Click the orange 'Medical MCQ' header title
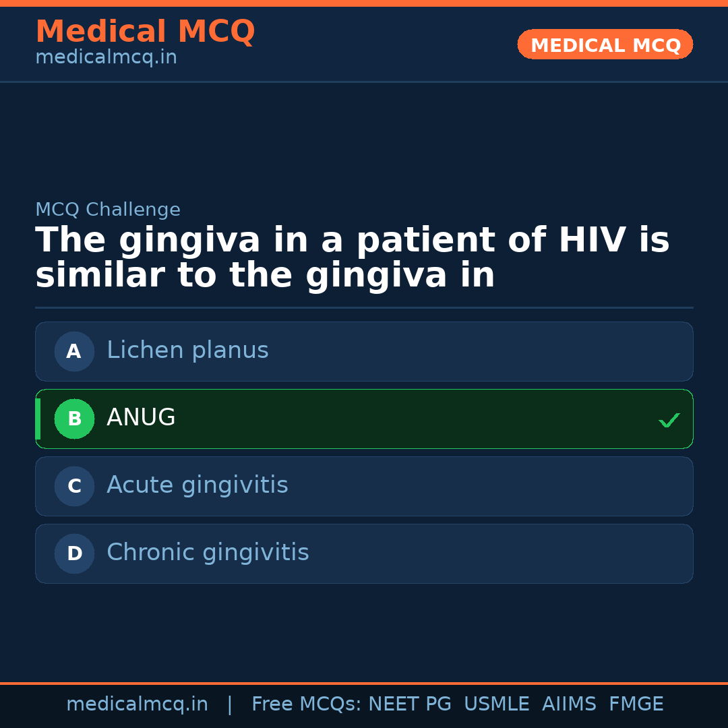The width and height of the screenshot is (728, 728). (x=145, y=32)
